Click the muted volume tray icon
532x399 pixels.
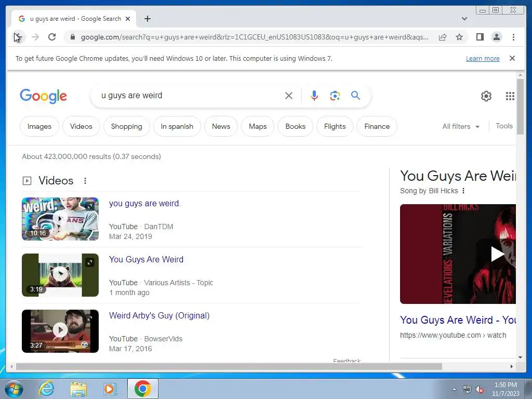(x=480, y=389)
